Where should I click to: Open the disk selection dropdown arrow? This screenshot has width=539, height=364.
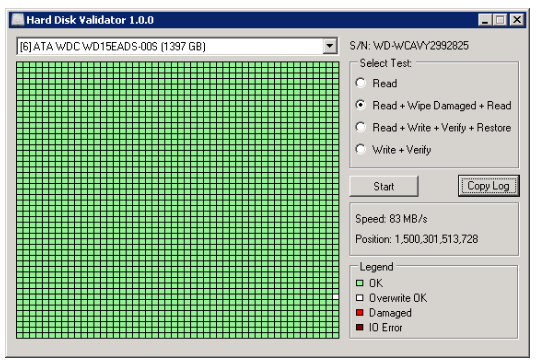coord(330,46)
